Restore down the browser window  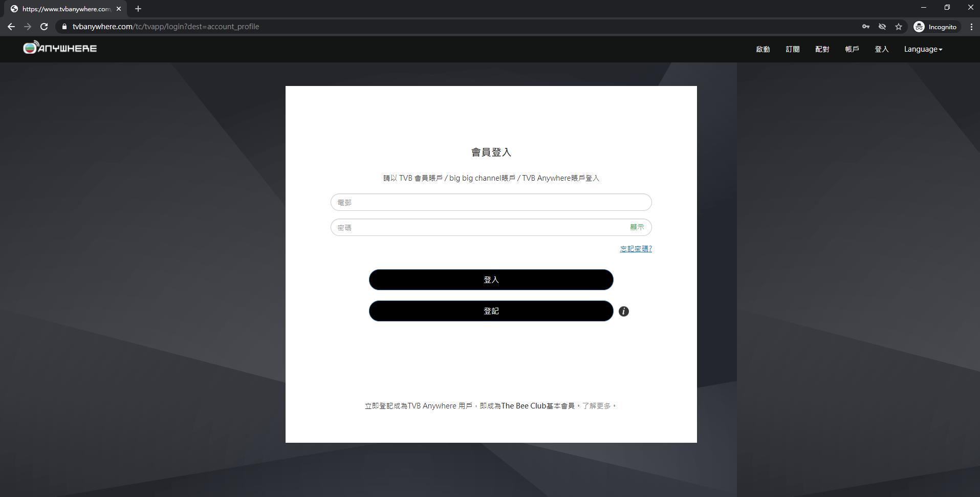(947, 8)
